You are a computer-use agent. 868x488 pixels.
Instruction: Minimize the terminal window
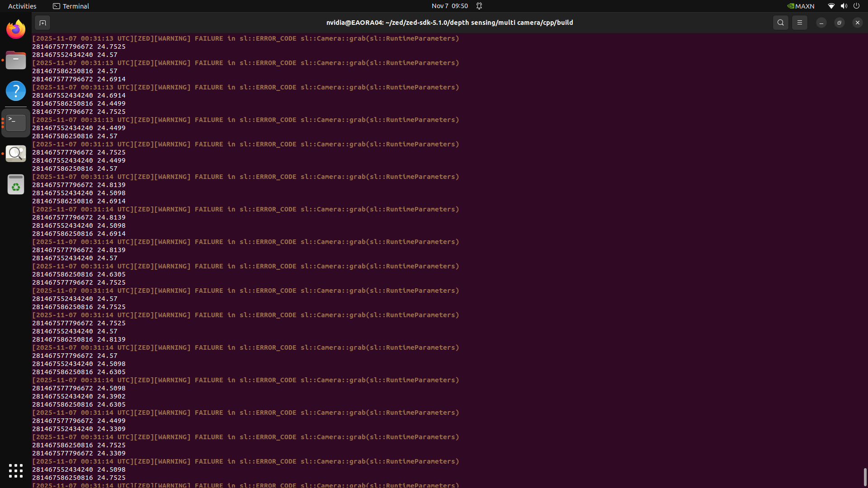click(x=821, y=23)
